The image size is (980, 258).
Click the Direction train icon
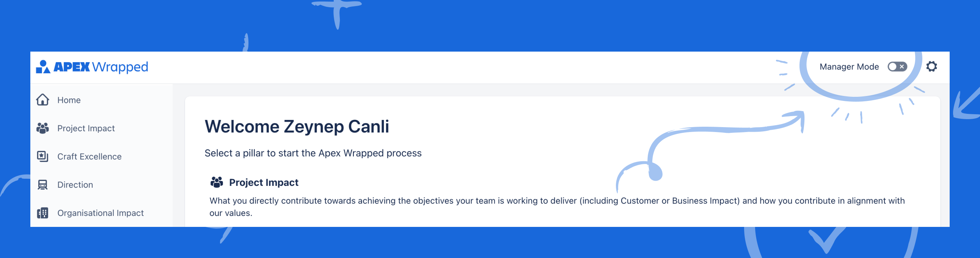(42, 184)
